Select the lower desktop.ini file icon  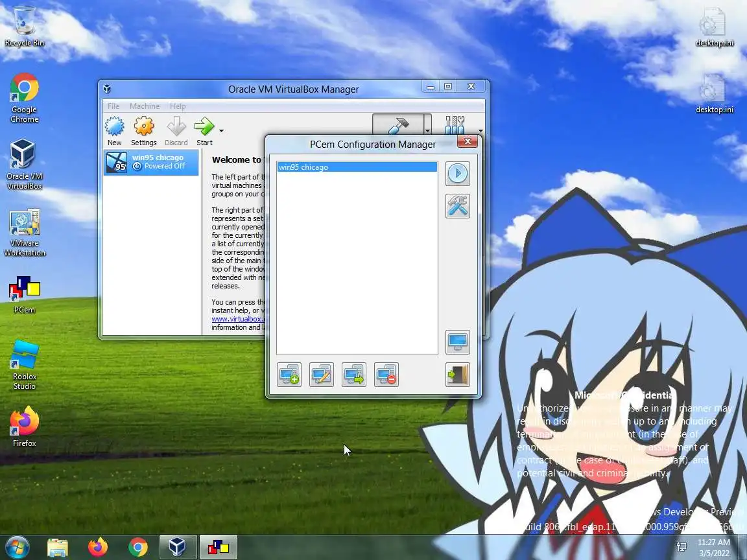(714, 93)
